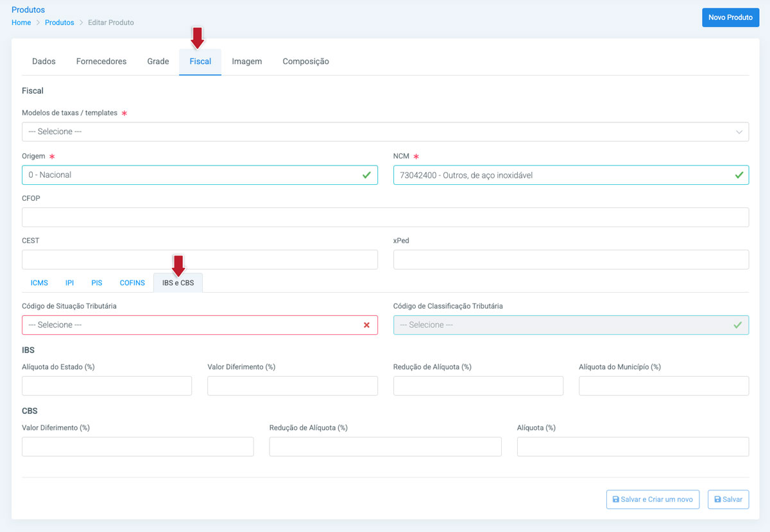Click the CFOP input field

(x=385, y=218)
